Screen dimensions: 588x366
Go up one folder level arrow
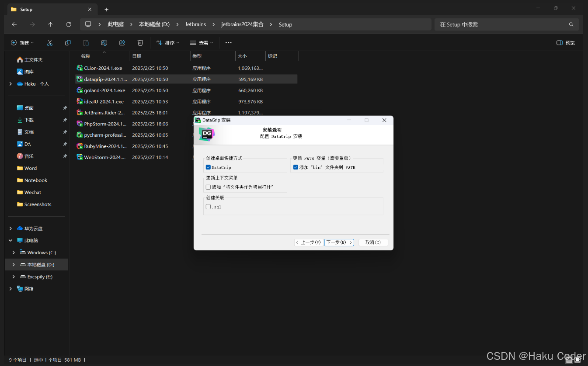click(x=50, y=24)
